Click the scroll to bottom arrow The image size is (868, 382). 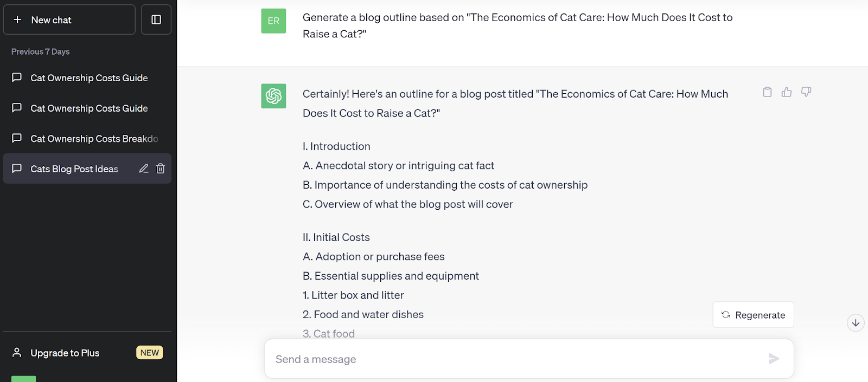click(x=856, y=323)
